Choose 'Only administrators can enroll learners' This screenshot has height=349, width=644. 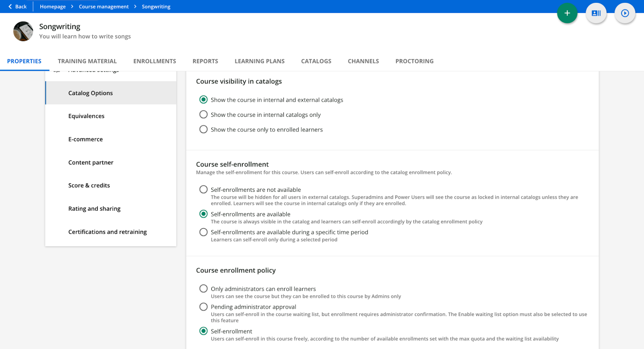(x=204, y=289)
